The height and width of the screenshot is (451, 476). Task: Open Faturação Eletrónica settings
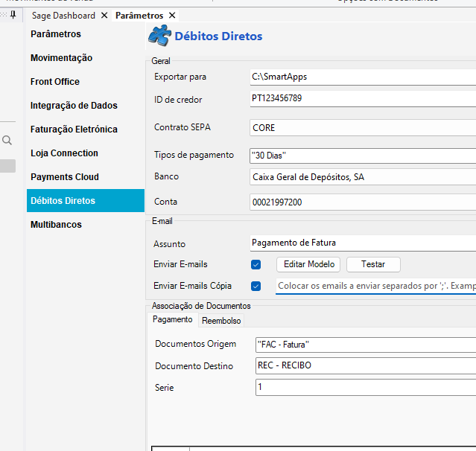coord(74,129)
